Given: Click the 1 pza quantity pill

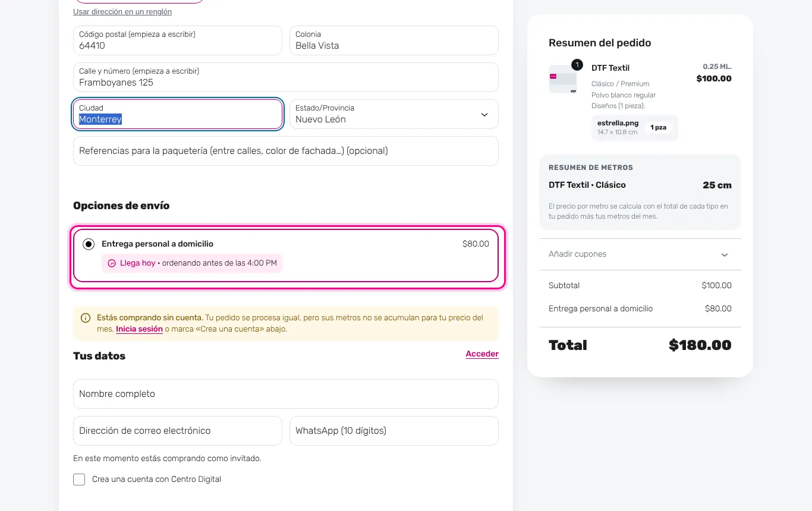Looking at the screenshot, I should click(x=658, y=128).
